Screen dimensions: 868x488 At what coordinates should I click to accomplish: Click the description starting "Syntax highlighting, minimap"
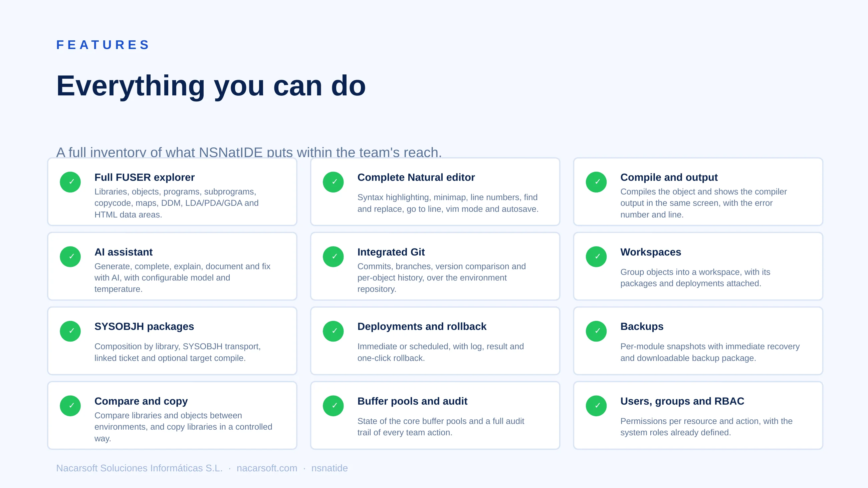448,203
